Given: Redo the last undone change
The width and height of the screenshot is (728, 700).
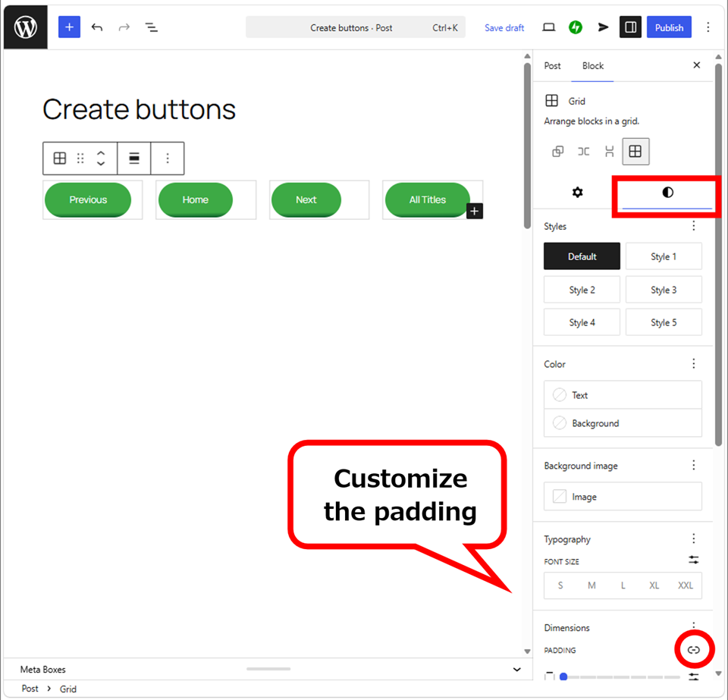Looking at the screenshot, I should [x=124, y=27].
